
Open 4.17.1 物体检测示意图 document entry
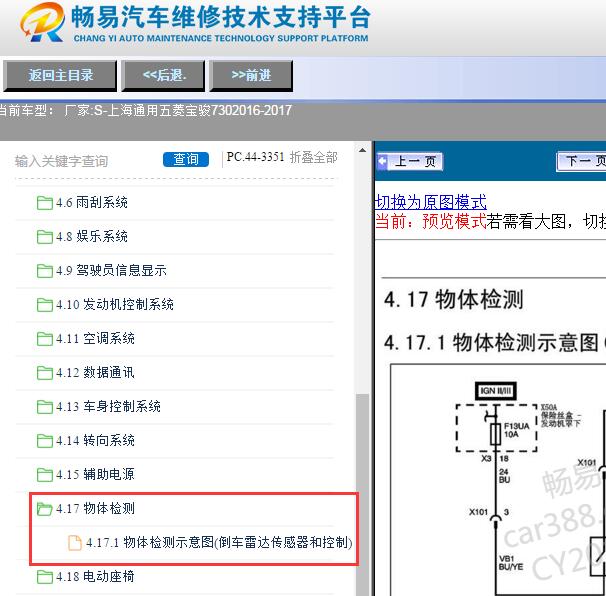coord(219,543)
